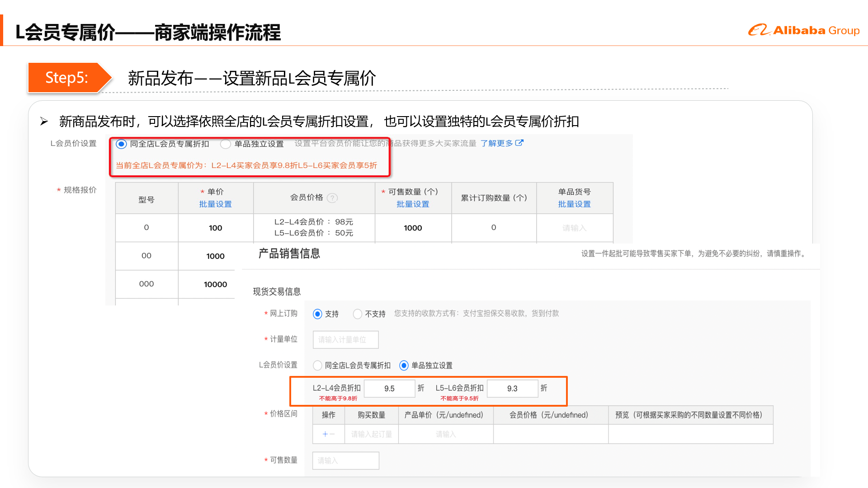Image resolution: width=868 pixels, height=488 pixels.
Task: Click the Alibaba Group logo
Action: (804, 30)
